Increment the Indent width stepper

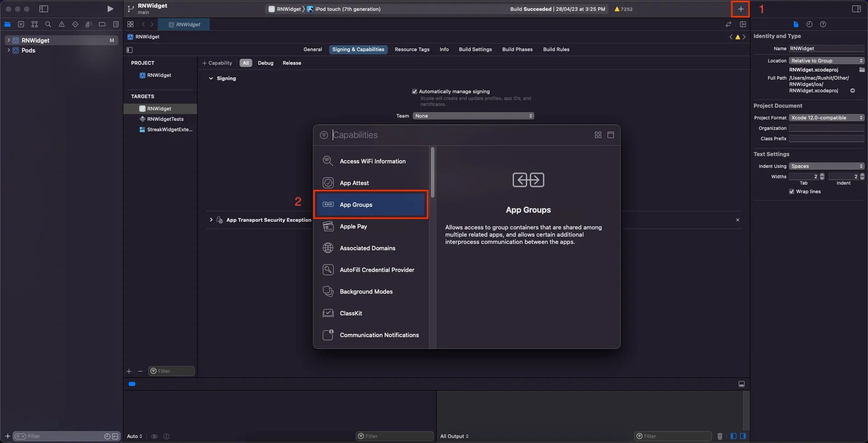pos(862,175)
